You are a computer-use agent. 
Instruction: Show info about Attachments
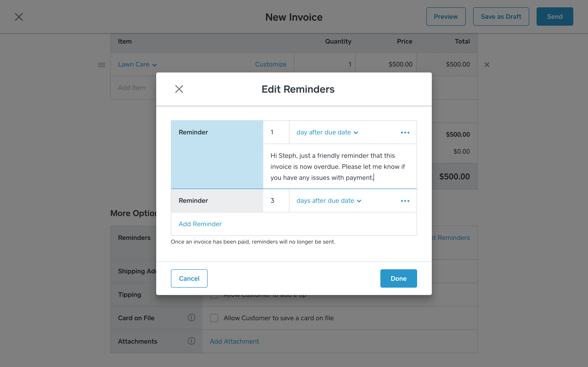[x=192, y=341]
